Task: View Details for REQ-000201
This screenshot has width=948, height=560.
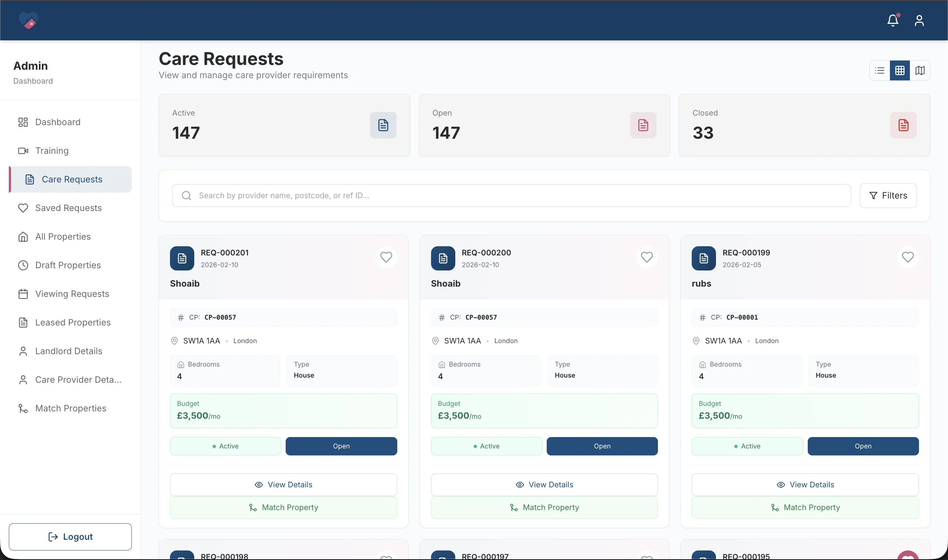Action: [283, 484]
